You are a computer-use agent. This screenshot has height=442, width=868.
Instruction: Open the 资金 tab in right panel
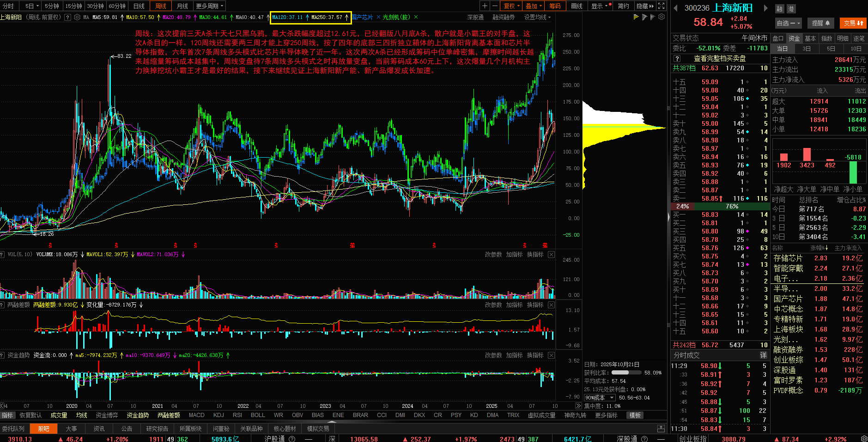click(794, 38)
